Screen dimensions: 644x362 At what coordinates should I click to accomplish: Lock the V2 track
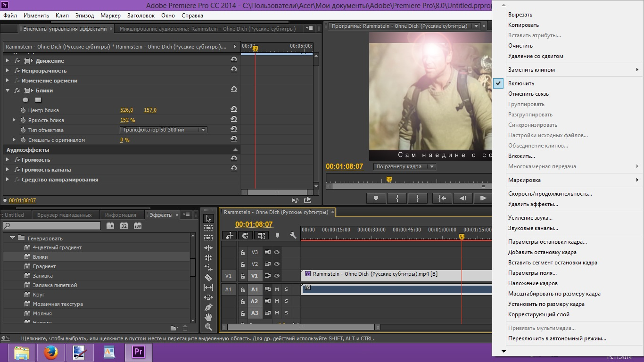coord(243,264)
